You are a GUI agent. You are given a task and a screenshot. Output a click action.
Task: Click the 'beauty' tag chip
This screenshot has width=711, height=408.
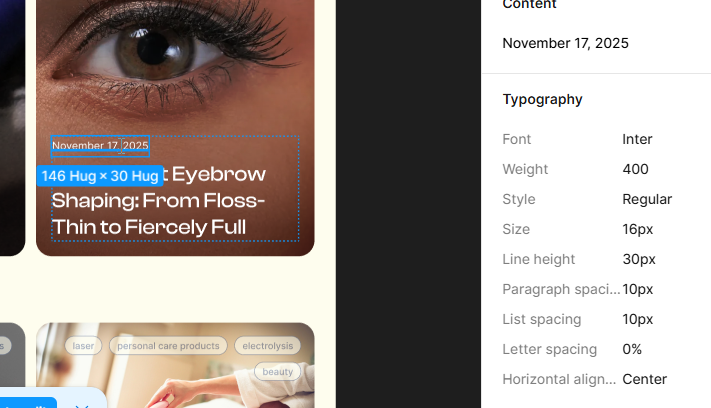(x=278, y=372)
